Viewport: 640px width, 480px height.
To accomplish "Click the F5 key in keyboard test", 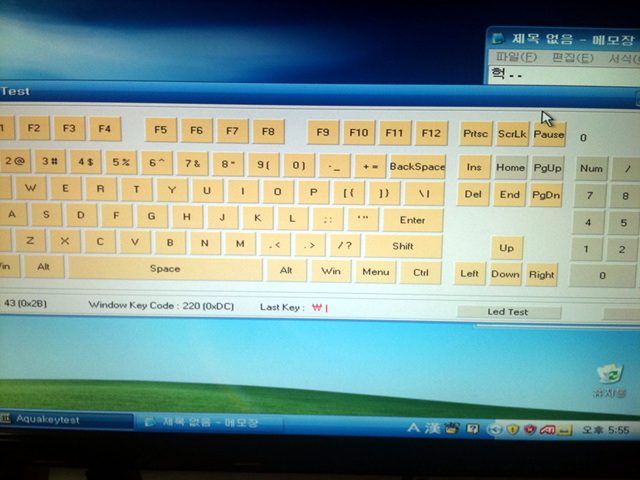I will pyautogui.click(x=161, y=130).
